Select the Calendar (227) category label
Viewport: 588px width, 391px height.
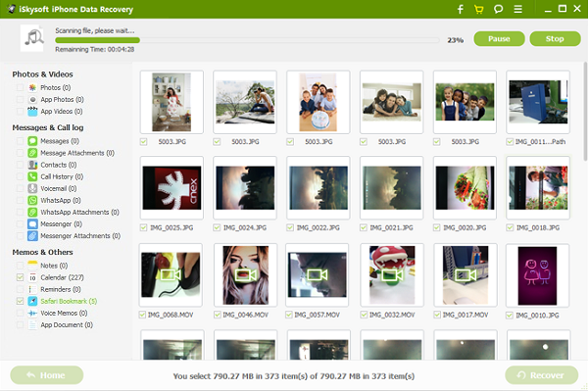tap(62, 277)
